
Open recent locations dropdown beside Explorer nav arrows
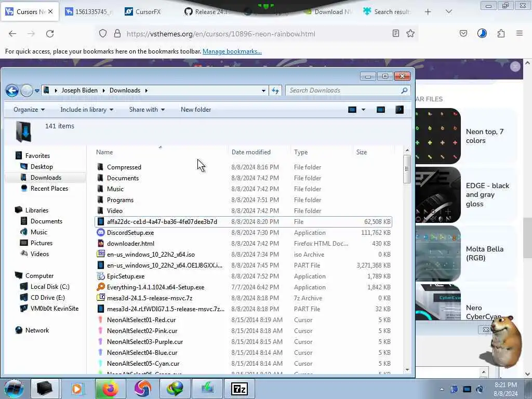click(37, 91)
